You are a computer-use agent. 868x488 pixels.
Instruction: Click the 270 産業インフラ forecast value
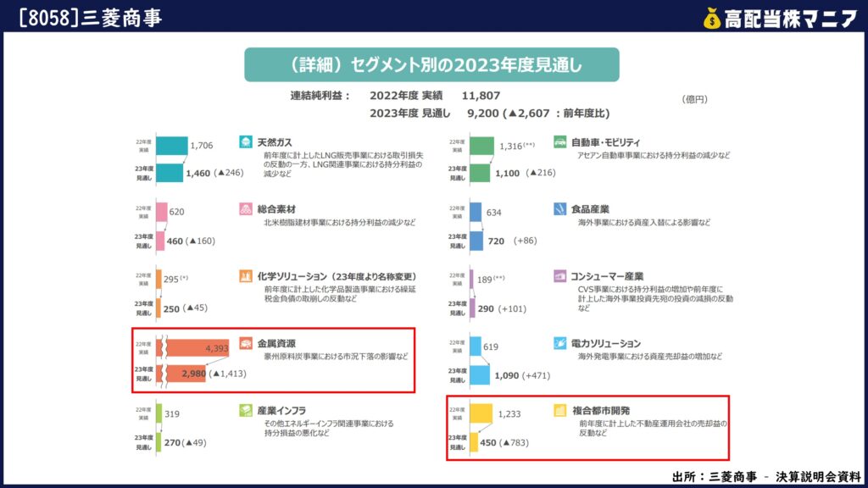click(172, 442)
